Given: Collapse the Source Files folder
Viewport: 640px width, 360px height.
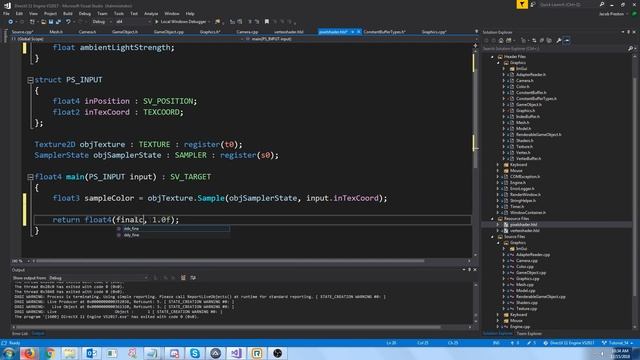Looking at the screenshot, I should (x=492, y=237).
